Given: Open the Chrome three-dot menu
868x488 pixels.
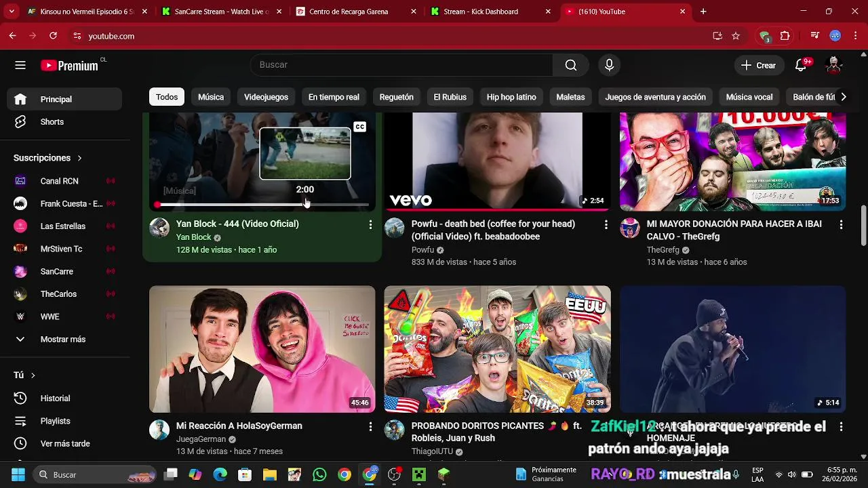Looking at the screenshot, I should pos(855,36).
